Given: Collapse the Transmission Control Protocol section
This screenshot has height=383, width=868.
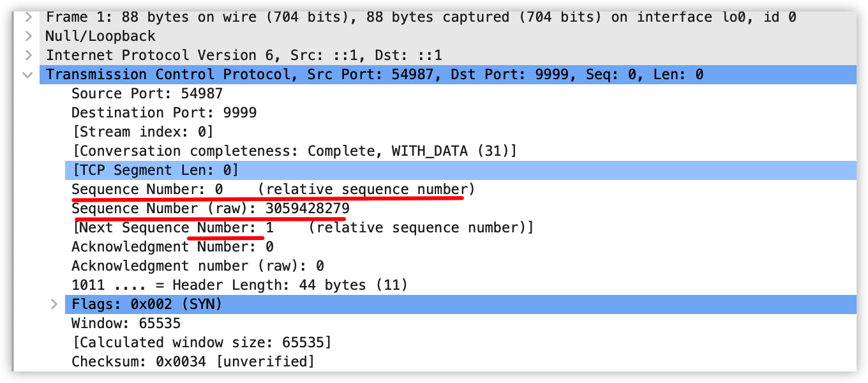Looking at the screenshot, I should coord(28,75).
